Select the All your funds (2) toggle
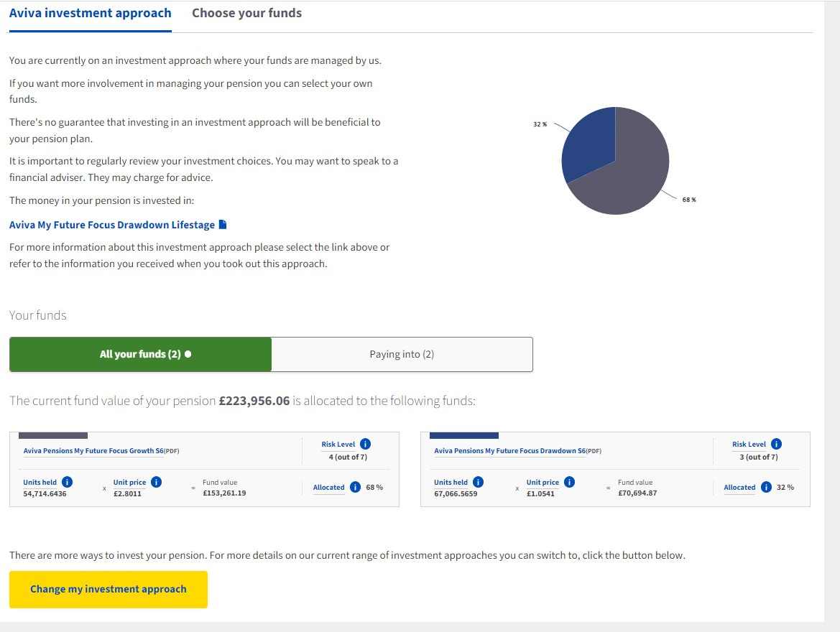Image resolution: width=840 pixels, height=632 pixels. click(141, 354)
